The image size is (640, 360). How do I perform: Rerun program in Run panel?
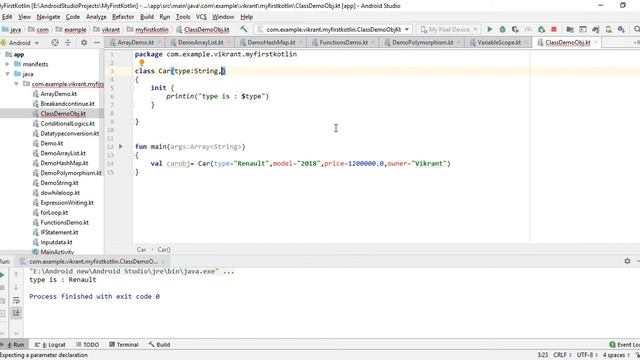tap(2, 275)
